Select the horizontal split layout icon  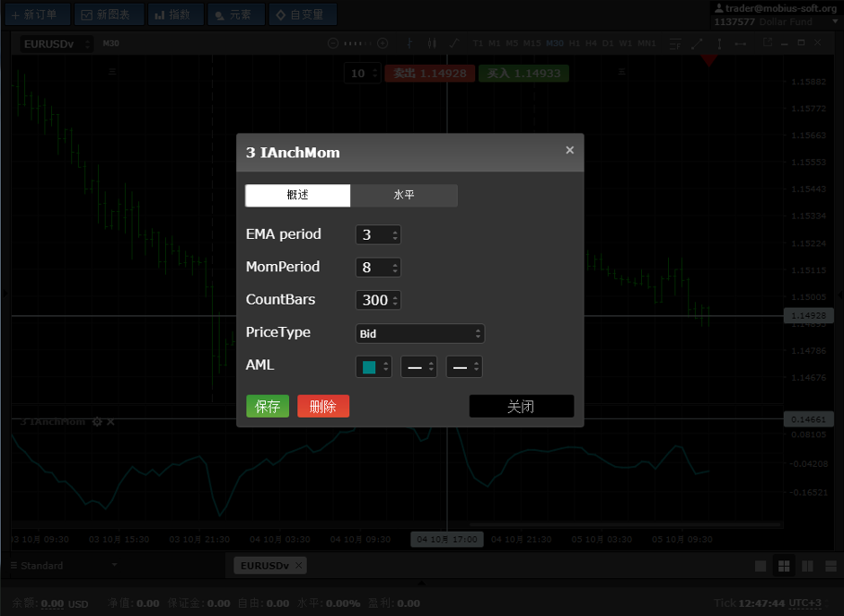click(x=831, y=566)
